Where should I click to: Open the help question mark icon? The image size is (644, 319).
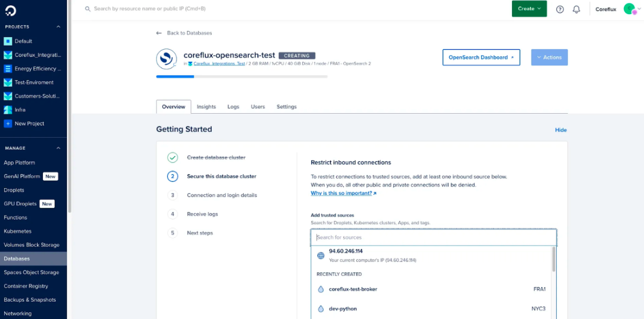(560, 9)
